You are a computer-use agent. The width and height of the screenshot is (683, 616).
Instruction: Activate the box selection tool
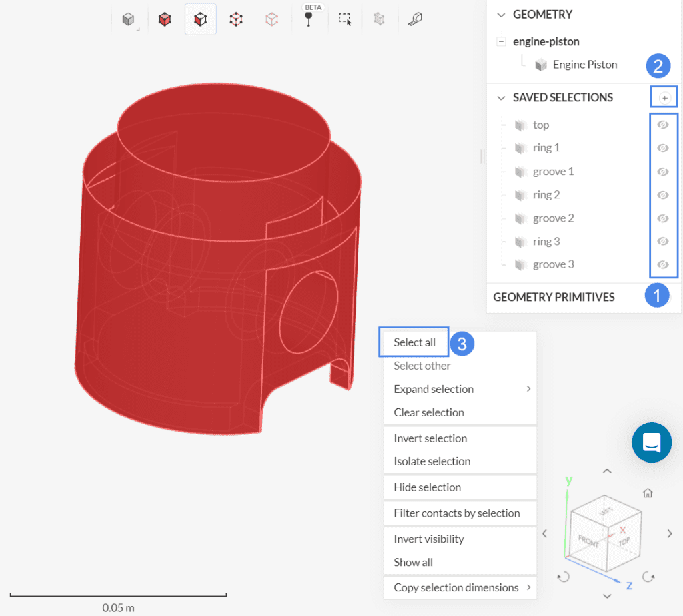tap(346, 20)
